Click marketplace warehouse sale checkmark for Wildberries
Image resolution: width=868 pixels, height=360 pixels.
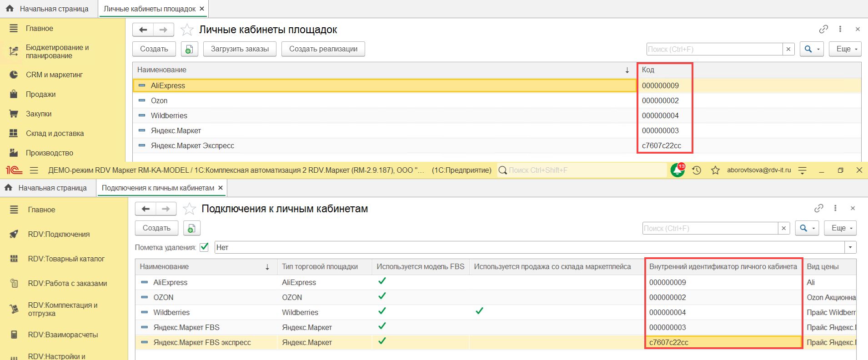tap(479, 311)
